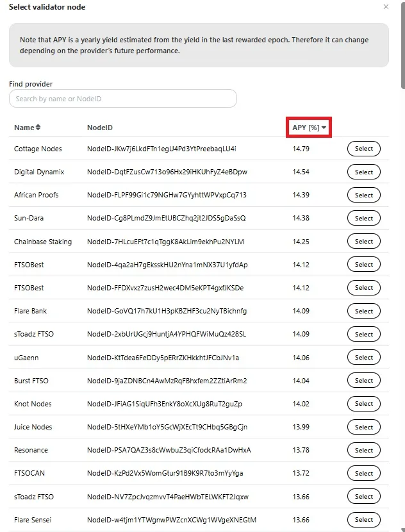Click the 14.54 APY value

(301, 172)
